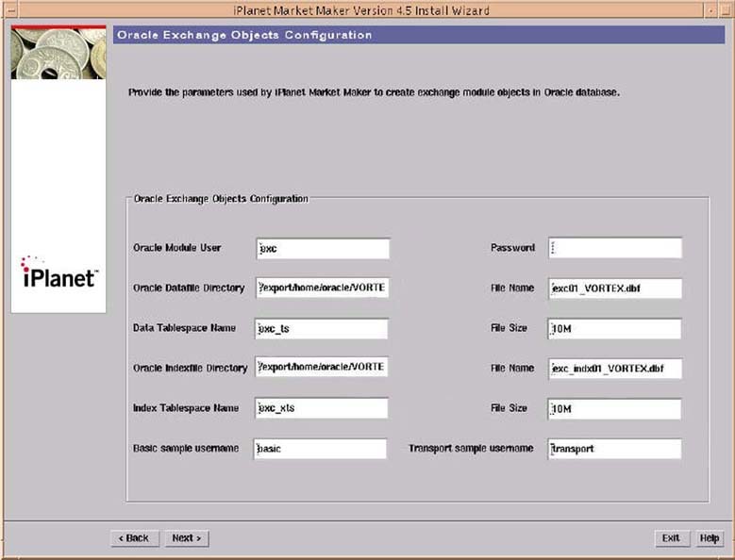Focus the Data Tablespace Name field
This screenshot has height=560, width=735.
pyautogui.click(x=322, y=328)
